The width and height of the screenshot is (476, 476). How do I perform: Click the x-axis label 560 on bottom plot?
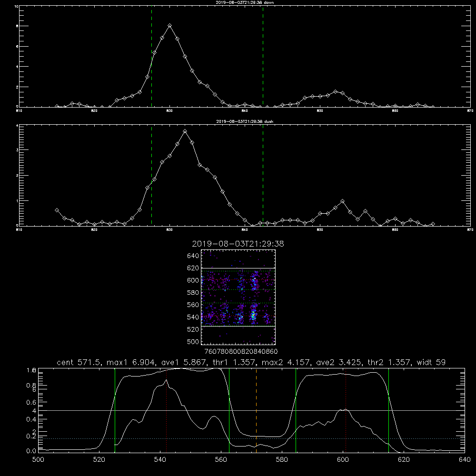221,459
